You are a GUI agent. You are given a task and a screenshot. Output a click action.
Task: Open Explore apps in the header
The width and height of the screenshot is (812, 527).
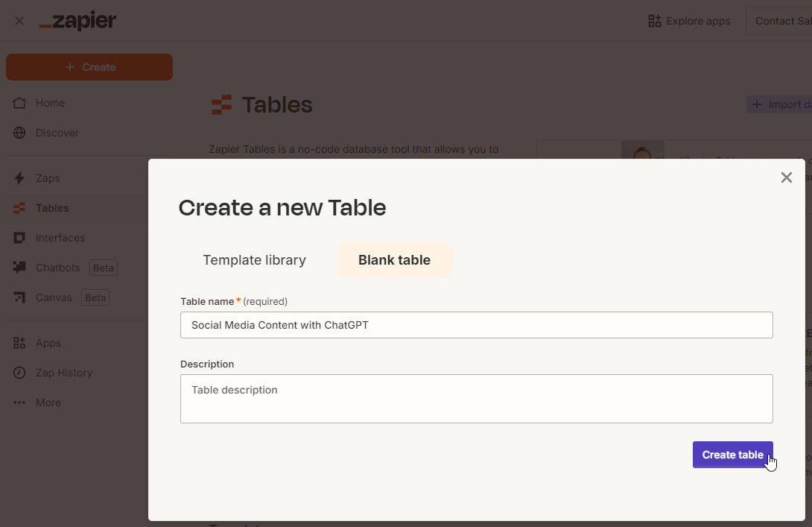[x=689, y=21]
